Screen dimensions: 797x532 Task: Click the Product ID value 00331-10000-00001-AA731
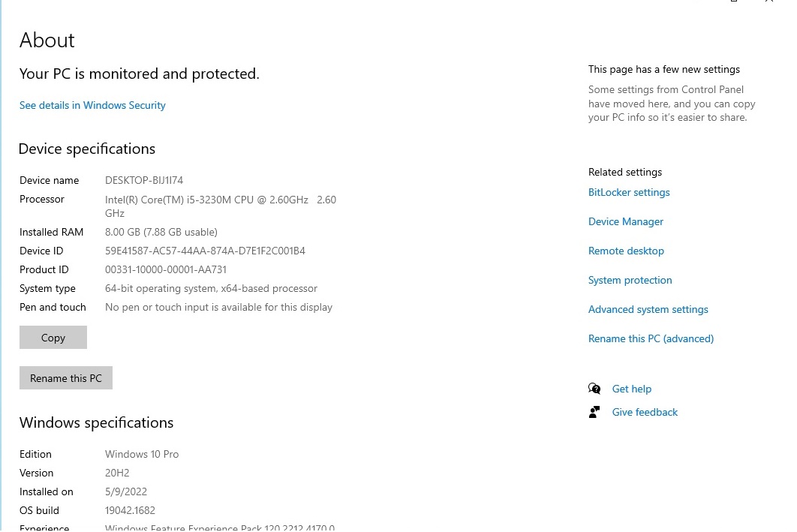tap(166, 269)
